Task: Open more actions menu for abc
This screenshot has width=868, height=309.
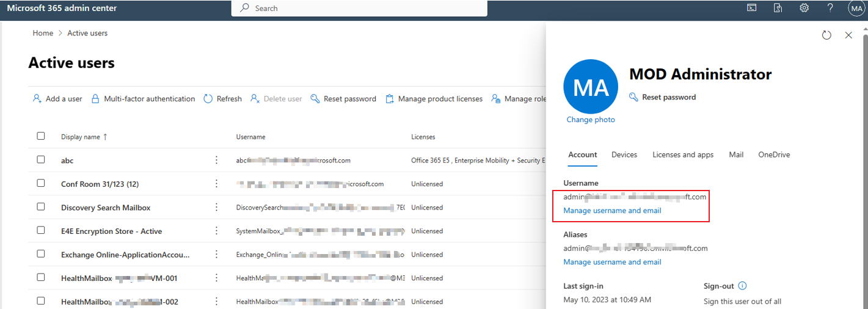Action: click(216, 160)
